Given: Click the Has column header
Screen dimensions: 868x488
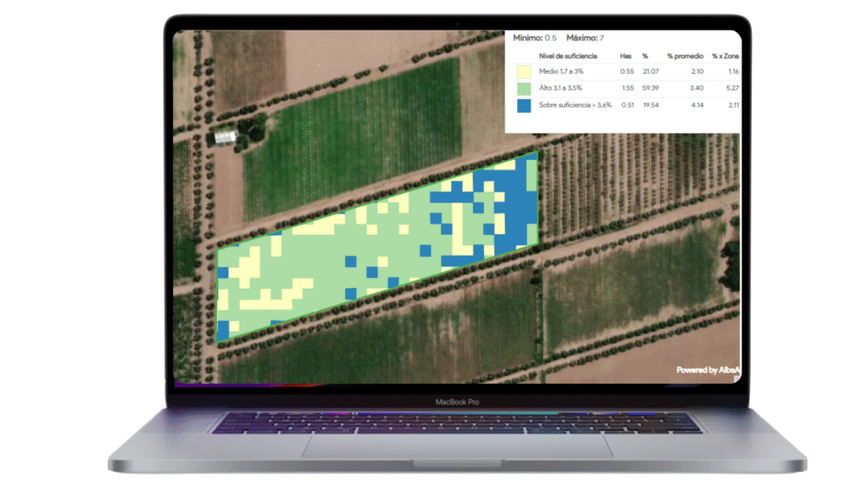Looking at the screenshot, I should [x=626, y=56].
